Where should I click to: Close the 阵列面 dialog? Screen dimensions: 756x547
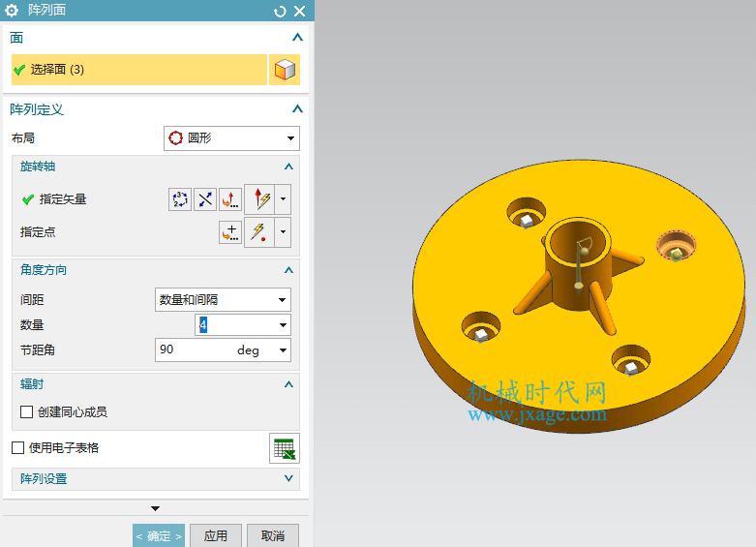(x=299, y=11)
